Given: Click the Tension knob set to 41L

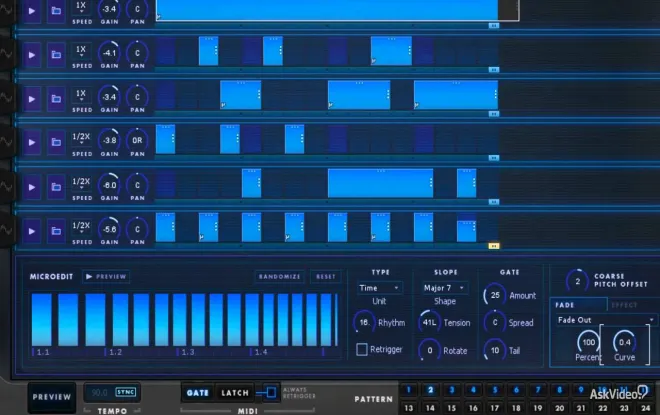Looking at the screenshot, I should (x=429, y=322).
